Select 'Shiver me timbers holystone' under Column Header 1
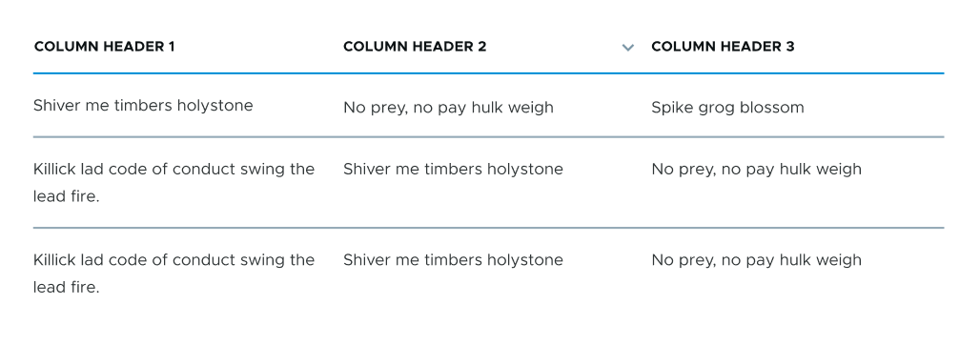 (x=143, y=106)
